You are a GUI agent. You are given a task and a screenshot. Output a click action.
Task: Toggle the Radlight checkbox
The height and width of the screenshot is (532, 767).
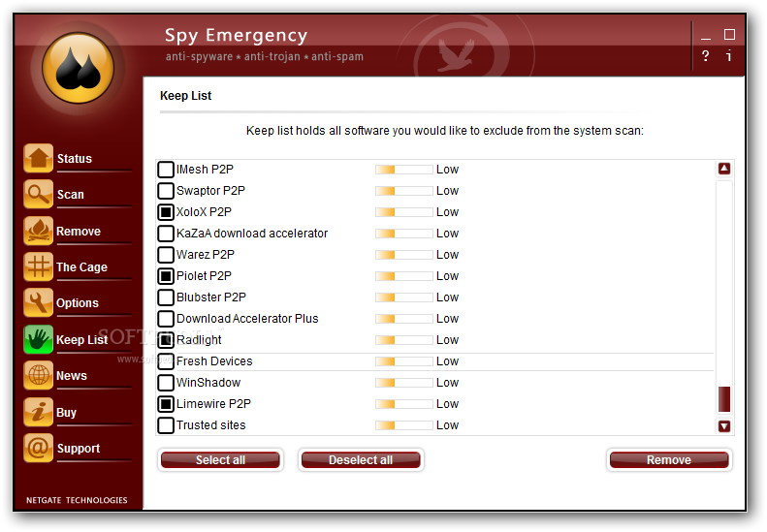[x=166, y=340]
